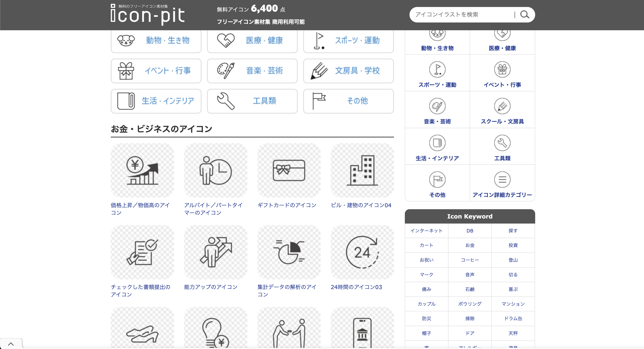Open the 工具類 category card
The width and height of the screenshot is (644, 349).
(x=252, y=101)
